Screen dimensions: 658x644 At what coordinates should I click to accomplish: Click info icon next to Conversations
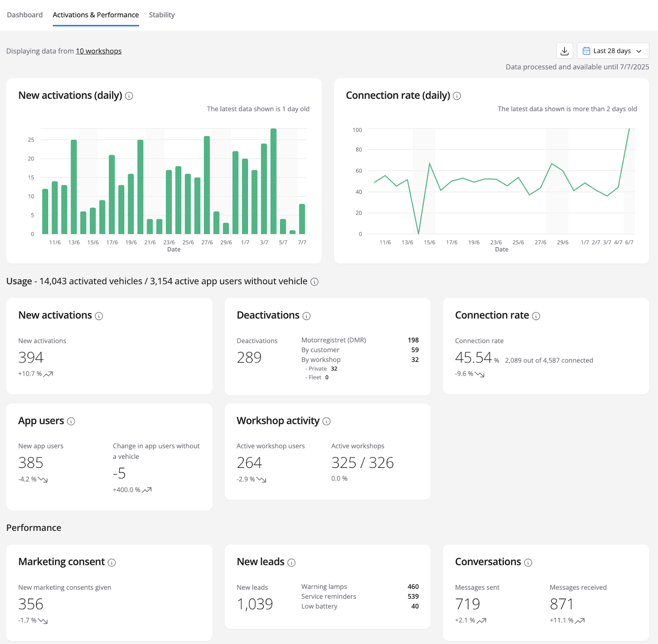pyautogui.click(x=528, y=563)
